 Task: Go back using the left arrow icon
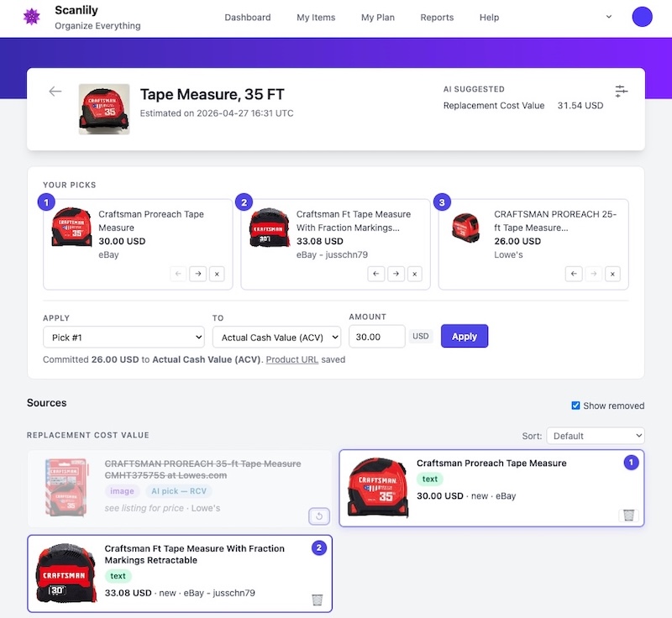[55, 92]
